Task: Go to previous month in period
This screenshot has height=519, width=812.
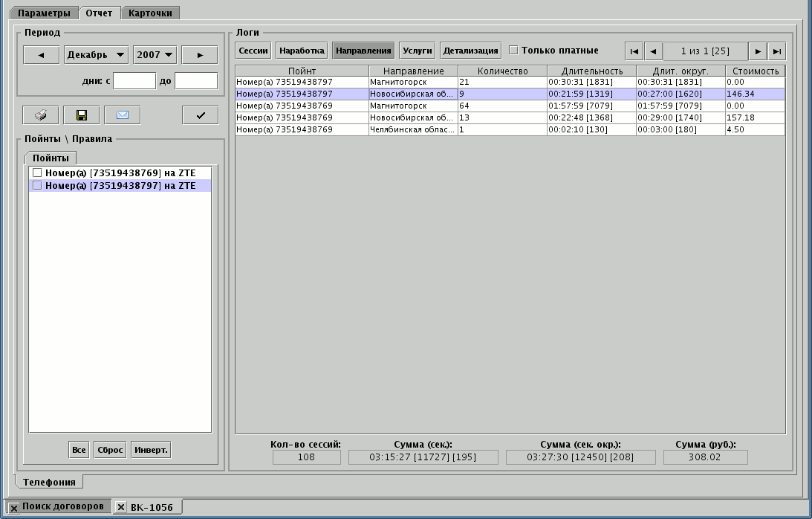Action: pos(42,55)
